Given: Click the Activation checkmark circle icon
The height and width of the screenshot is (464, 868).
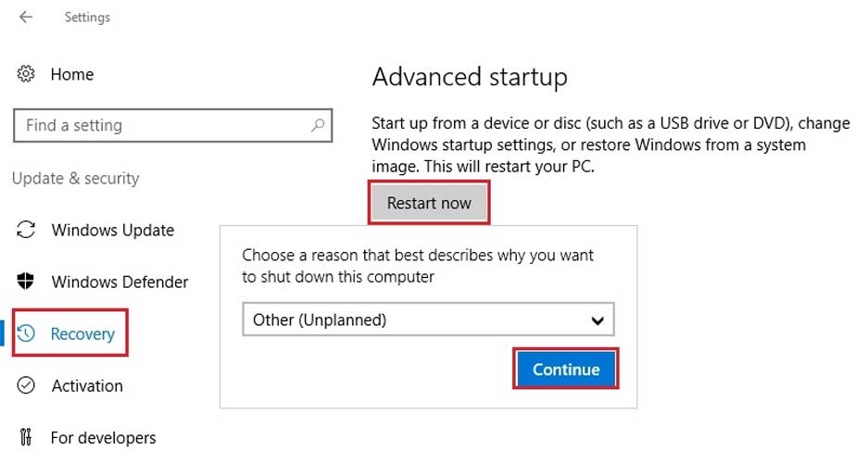Looking at the screenshot, I should click(27, 385).
